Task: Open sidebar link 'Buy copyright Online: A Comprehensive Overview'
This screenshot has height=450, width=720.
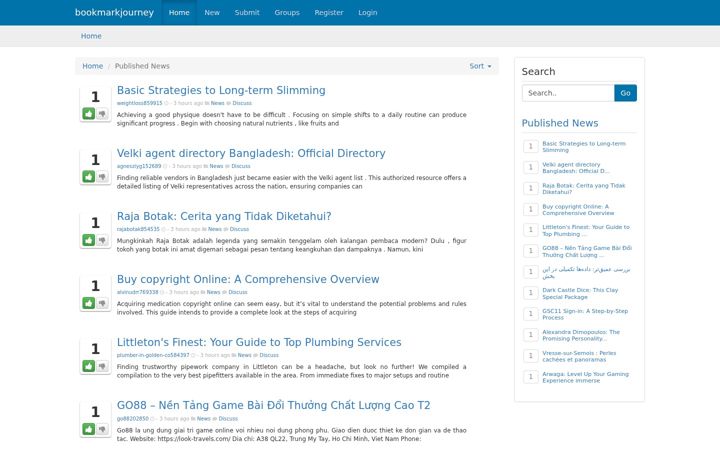Action: click(x=578, y=210)
